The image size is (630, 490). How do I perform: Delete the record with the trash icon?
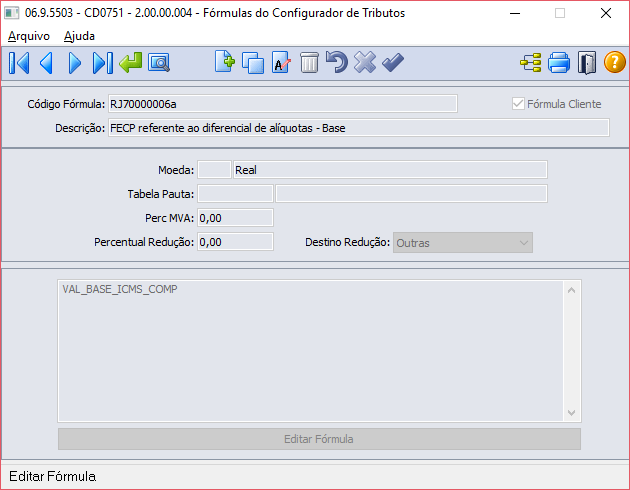[309, 63]
